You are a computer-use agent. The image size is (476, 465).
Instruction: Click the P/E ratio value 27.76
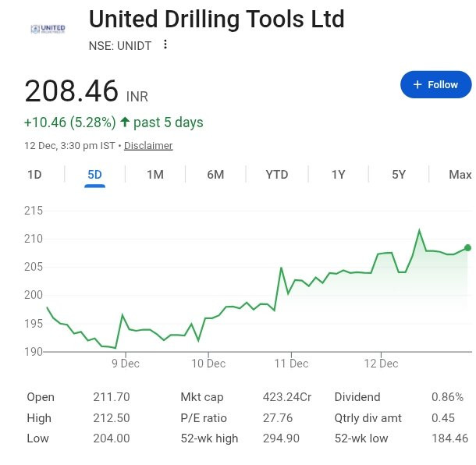pos(278,418)
